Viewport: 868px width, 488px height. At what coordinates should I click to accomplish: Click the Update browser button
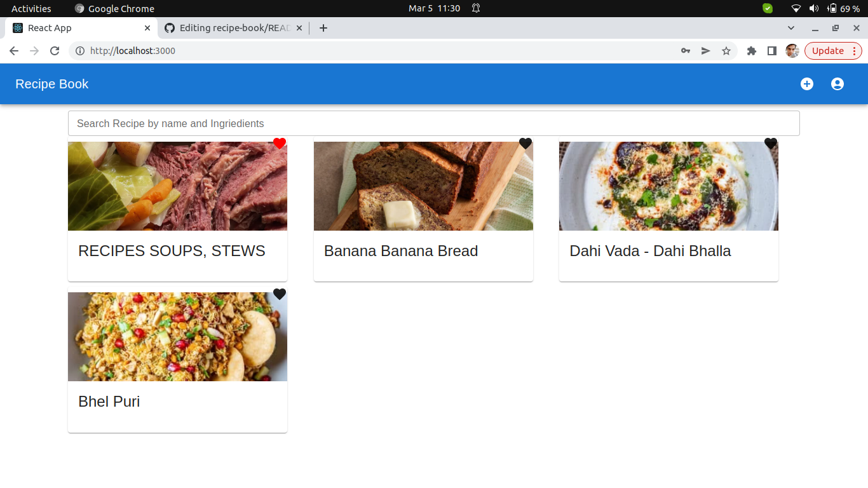[829, 51]
